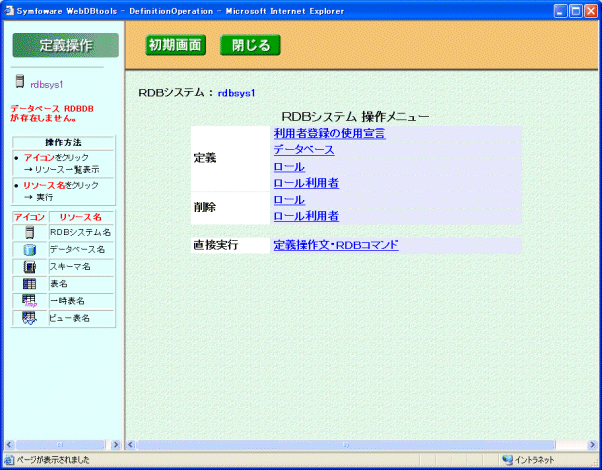The height and width of the screenshot is (470, 602).
Task: Click the left panel horizontal scrollbar right arrow
Action: (x=115, y=443)
